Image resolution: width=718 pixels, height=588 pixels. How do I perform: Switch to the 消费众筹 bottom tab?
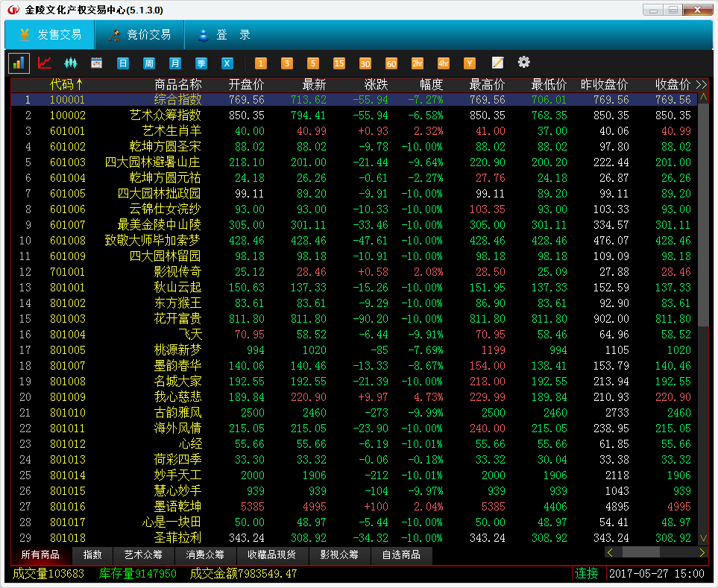205,555
